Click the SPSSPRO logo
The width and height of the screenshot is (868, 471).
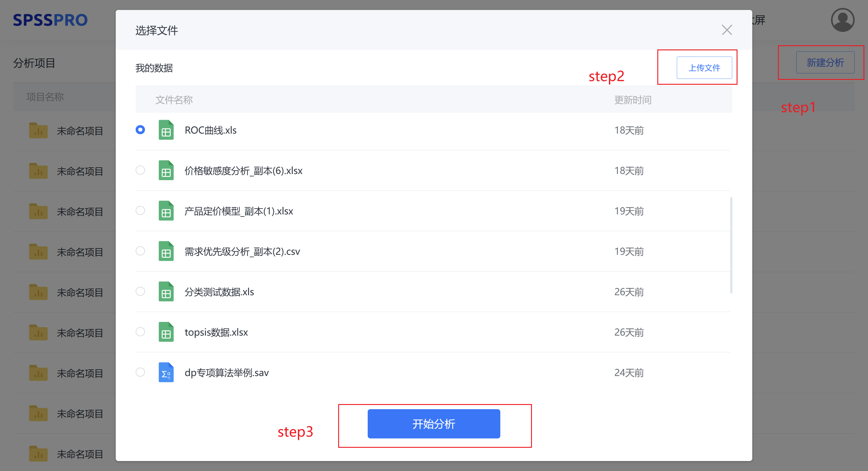point(50,20)
